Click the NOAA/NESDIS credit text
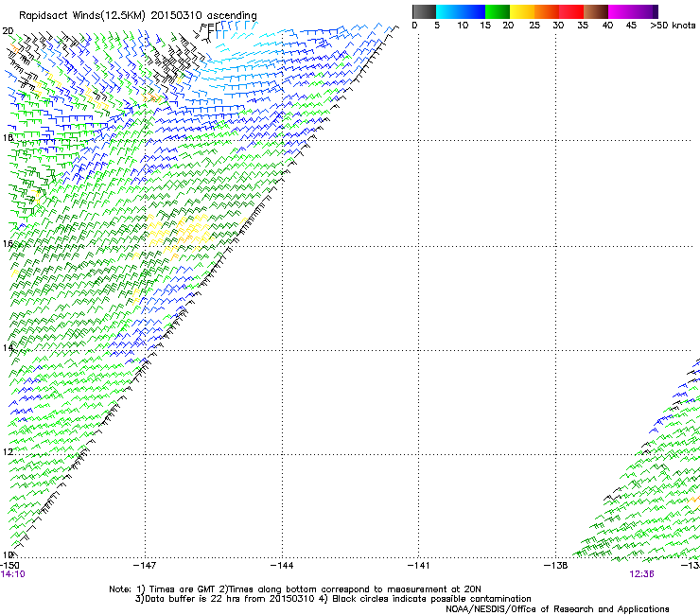 (557, 609)
